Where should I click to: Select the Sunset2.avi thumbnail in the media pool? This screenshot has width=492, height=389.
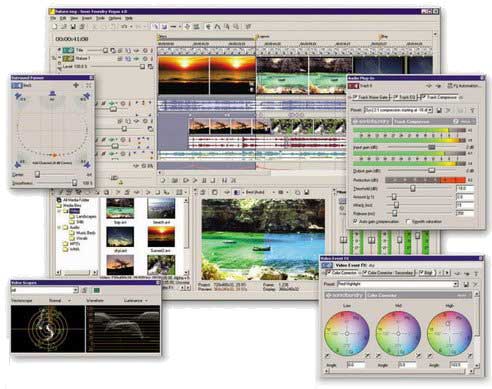[161, 236]
